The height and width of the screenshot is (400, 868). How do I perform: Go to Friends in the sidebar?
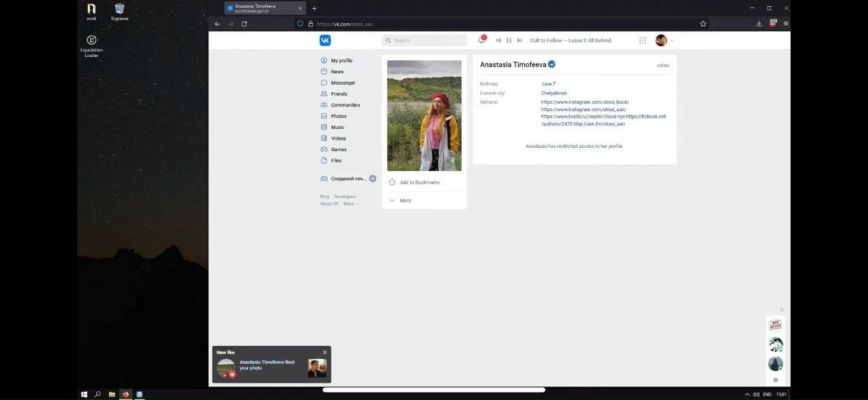338,94
